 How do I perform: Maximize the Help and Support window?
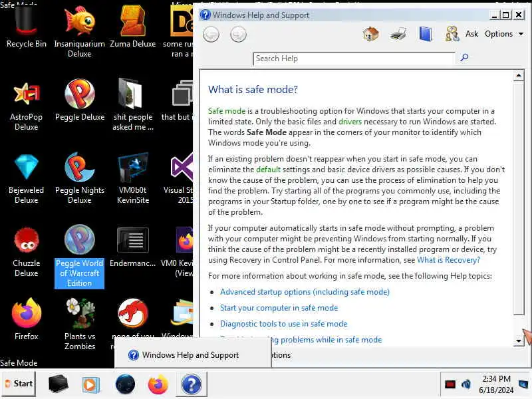pyautogui.click(x=505, y=15)
